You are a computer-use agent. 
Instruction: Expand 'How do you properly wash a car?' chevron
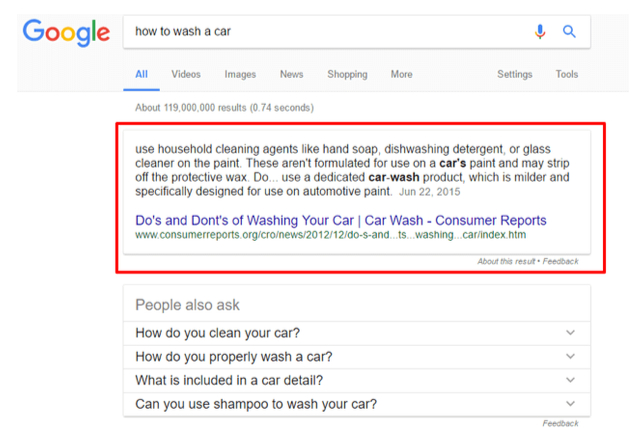[x=570, y=356]
